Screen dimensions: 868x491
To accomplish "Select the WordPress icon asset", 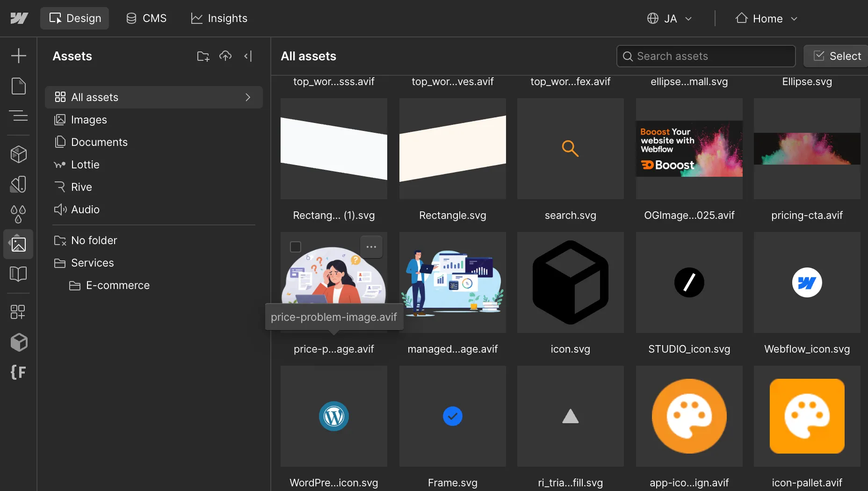I will [x=334, y=416].
